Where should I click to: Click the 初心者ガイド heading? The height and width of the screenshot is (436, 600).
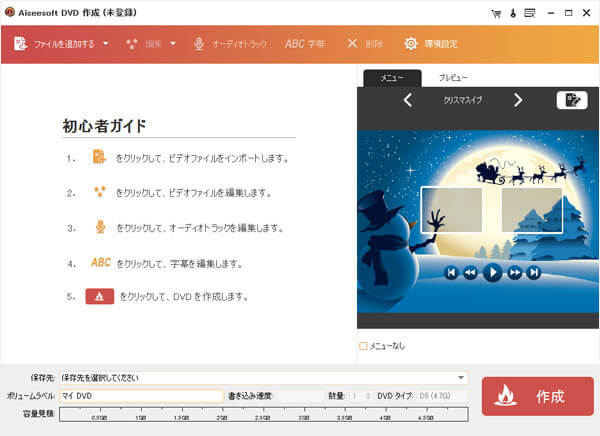pos(104,126)
